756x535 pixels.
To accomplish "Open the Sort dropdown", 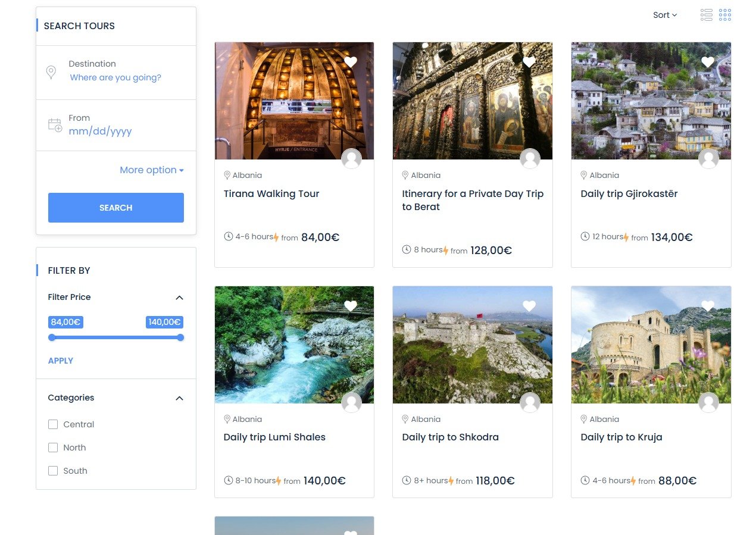I will pos(665,15).
